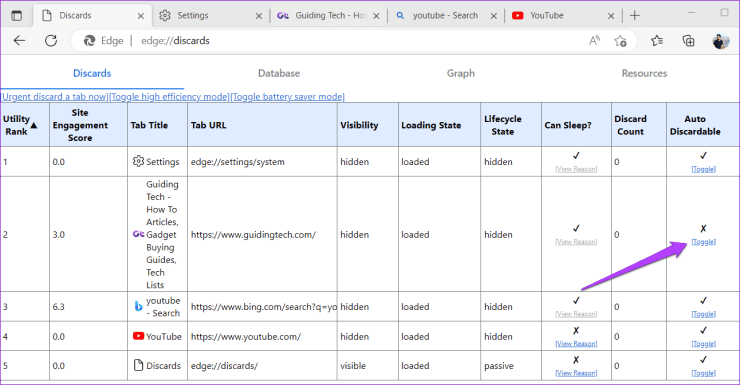Click the Bing favicon in youtube Search row
This screenshot has height=385, width=740.
[138, 307]
